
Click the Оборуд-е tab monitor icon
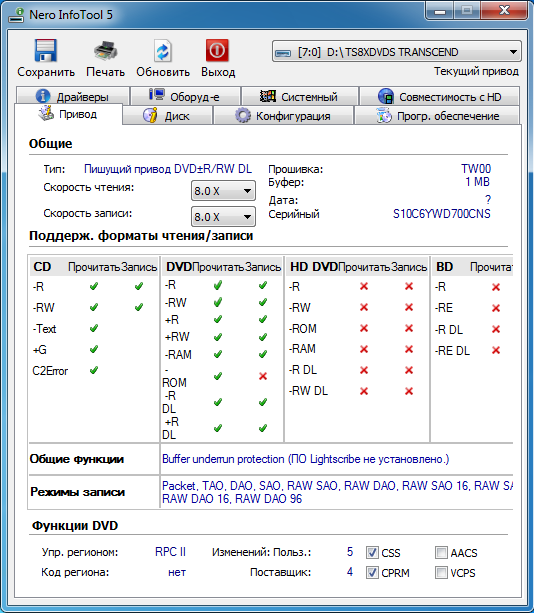coord(157,95)
